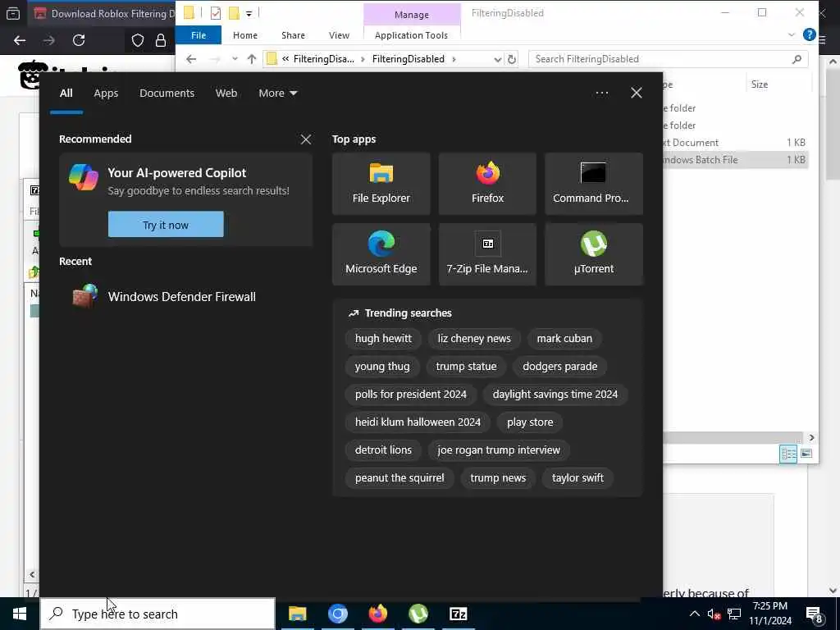
Task: Open File menu in Explorer window
Action: click(199, 35)
